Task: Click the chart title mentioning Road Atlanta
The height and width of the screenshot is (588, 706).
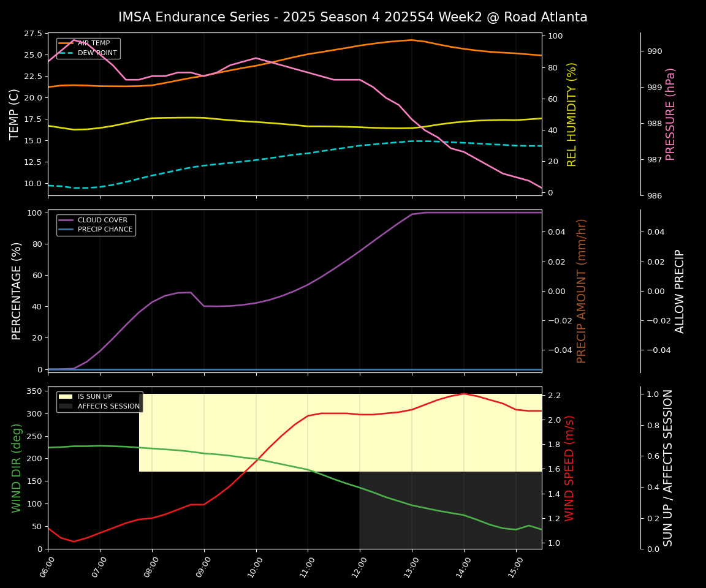Action: tap(352, 17)
